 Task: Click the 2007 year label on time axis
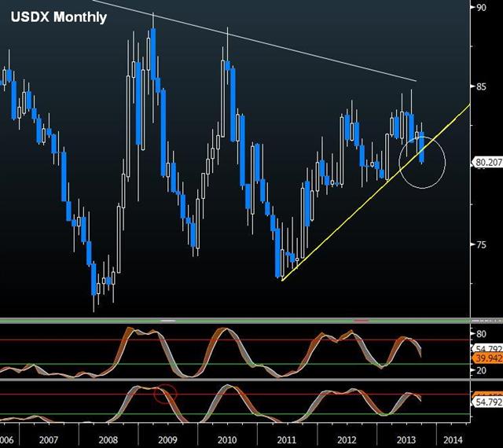49,439
